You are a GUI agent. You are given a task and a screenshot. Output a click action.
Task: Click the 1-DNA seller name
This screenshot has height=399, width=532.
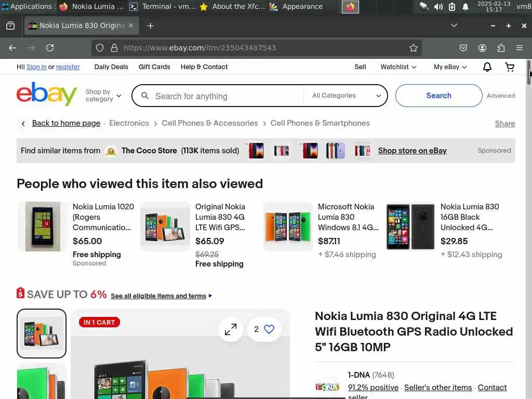tap(358, 375)
